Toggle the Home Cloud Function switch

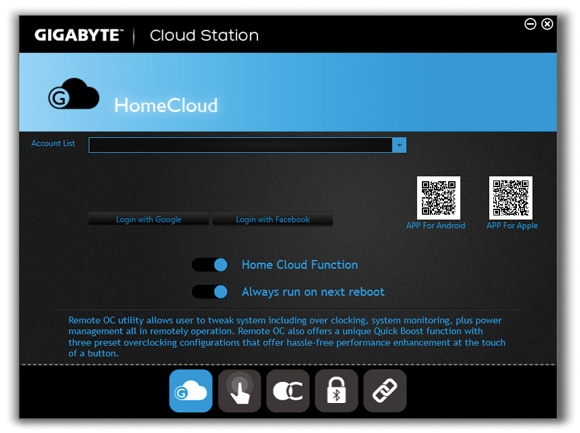click(x=210, y=265)
